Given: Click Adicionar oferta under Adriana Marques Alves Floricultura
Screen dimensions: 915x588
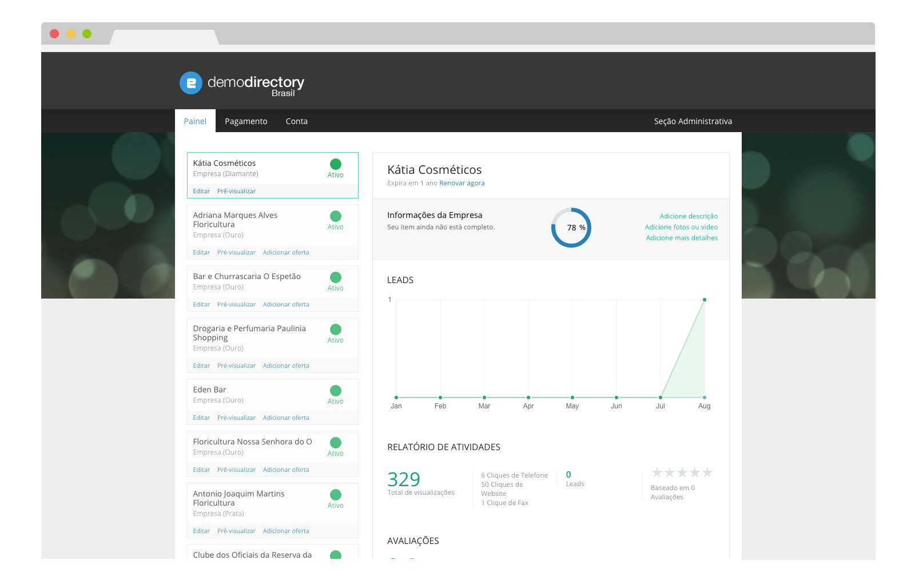Looking at the screenshot, I should (x=286, y=252).
